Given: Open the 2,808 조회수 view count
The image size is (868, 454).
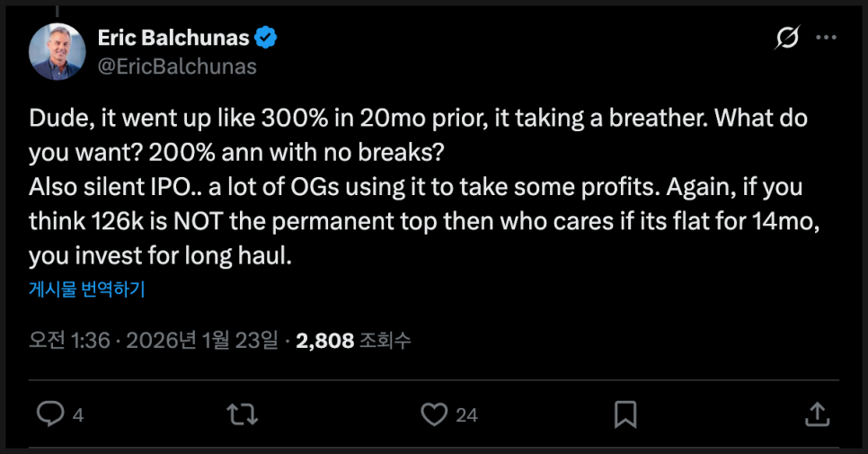Looking at the screenshot, I should click(x=353, y=342).
